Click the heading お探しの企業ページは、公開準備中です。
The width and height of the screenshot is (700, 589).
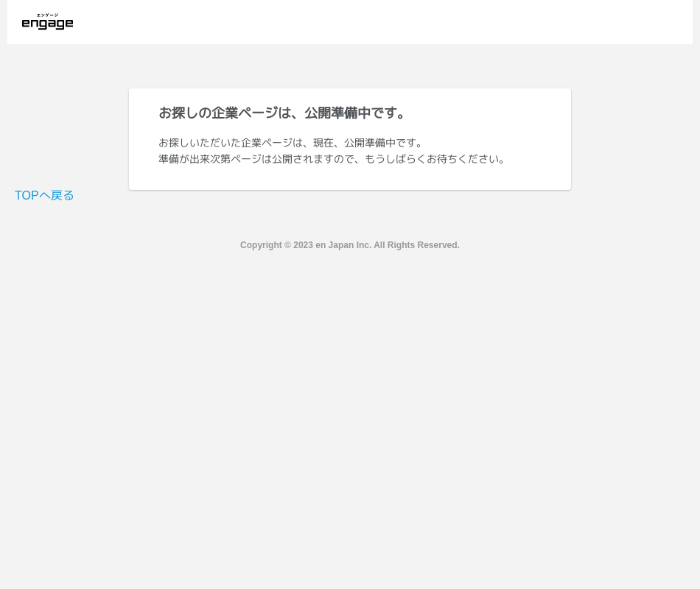tap(283, 113)
